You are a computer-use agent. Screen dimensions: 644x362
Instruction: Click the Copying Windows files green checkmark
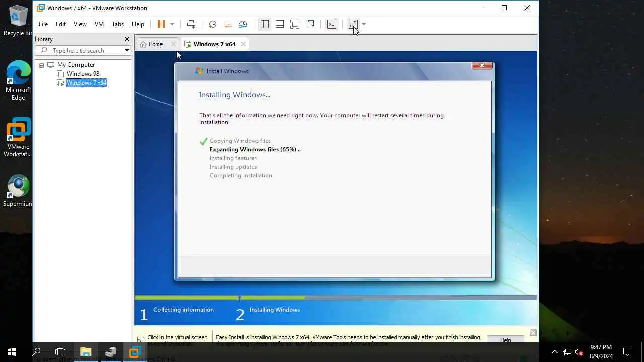[x=203, y=141]
